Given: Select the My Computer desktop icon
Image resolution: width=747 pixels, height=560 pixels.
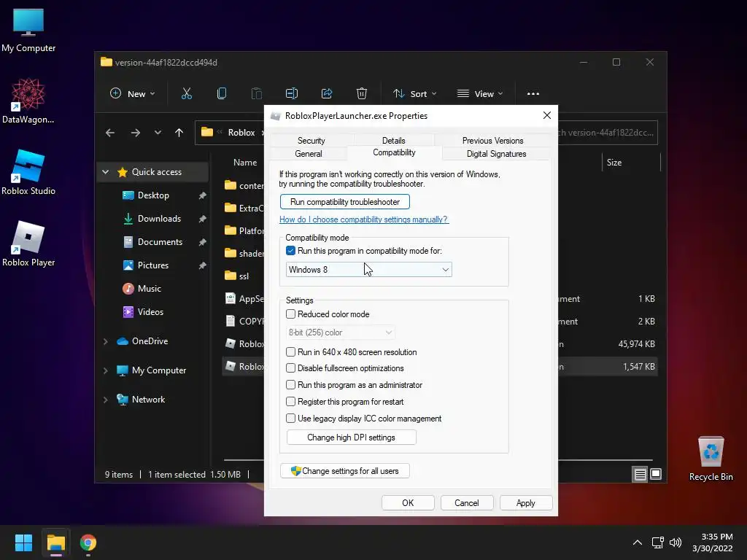Looking at the screenshot, I should [28, 31].
